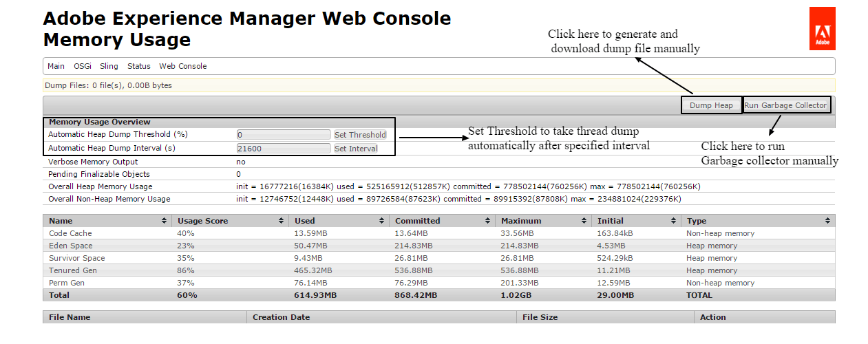The height and width of the screenshot is (344, 868).
Task: Click the Pending Finalizable Objects label
Action: pos(99,174)
